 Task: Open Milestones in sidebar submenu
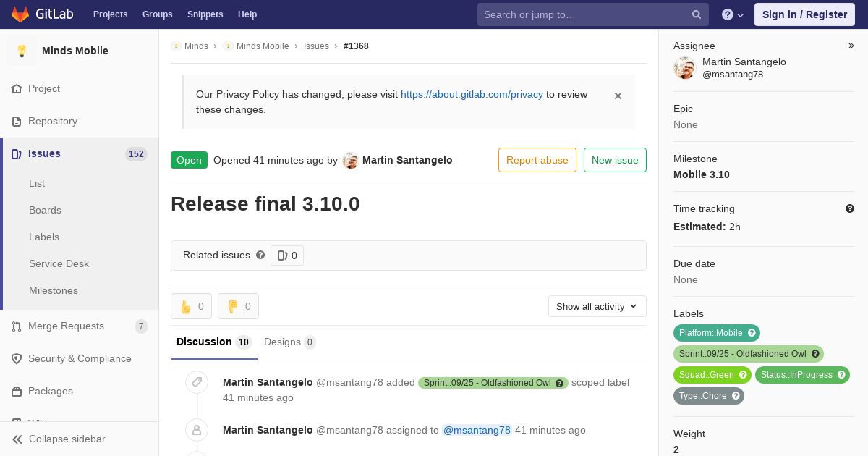(54, 290)
